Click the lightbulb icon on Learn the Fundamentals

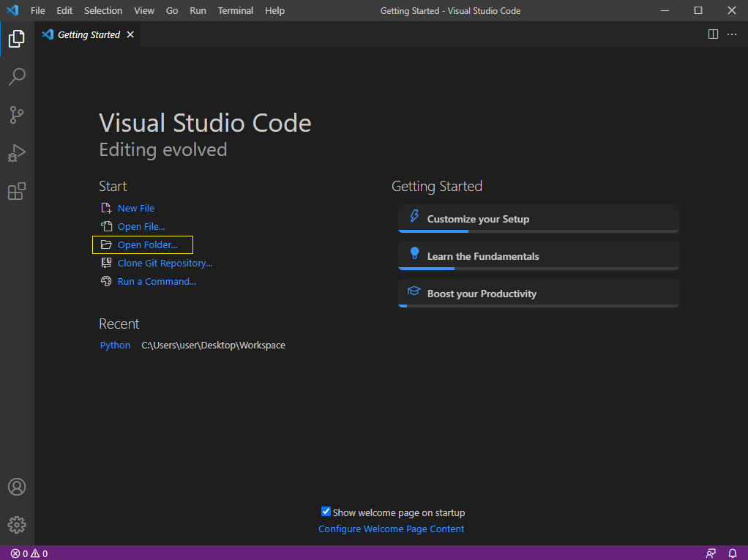coord(414,253)
